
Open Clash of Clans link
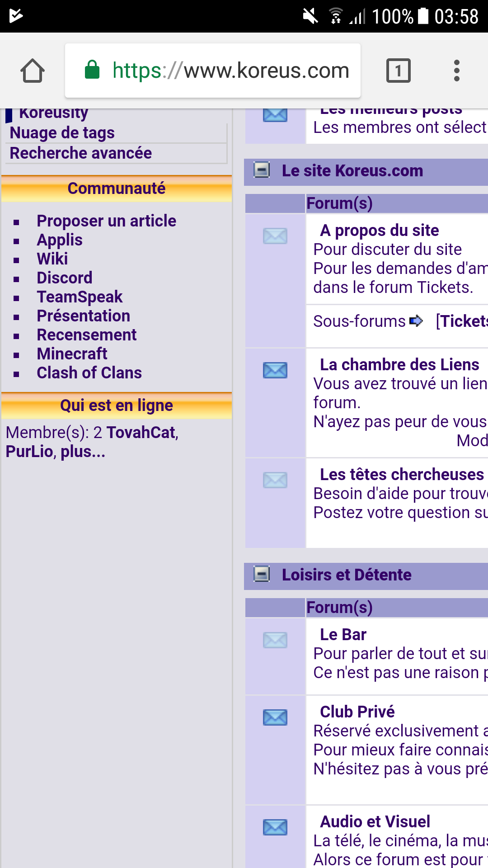[x=89, y=373]
